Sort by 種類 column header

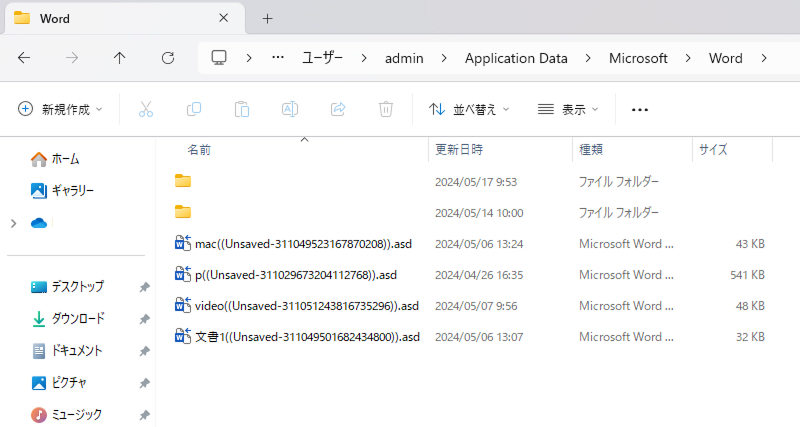coord(591,149)
